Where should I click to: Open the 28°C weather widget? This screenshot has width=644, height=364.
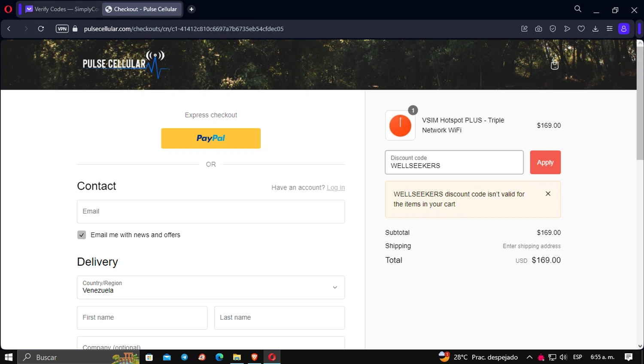click(478, 357)
